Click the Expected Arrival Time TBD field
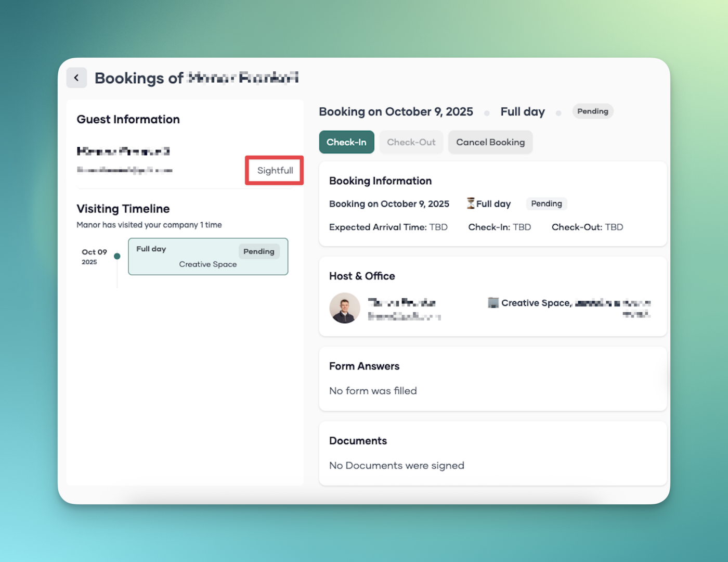The width and height of the screenshot is (728, 562). [x=388, y=227]
